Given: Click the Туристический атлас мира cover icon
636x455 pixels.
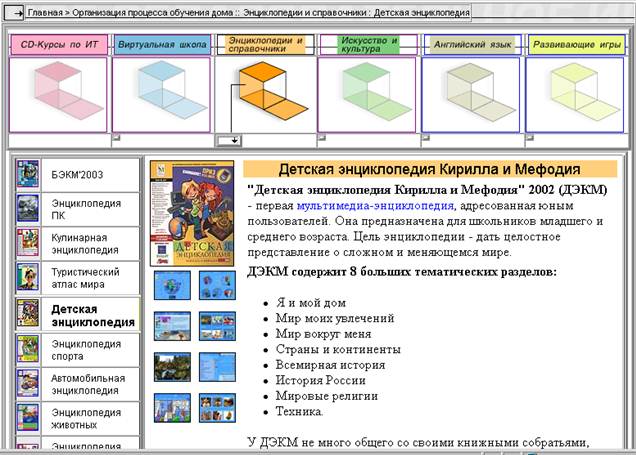Looking at the screenshot, I should [28, 277].
